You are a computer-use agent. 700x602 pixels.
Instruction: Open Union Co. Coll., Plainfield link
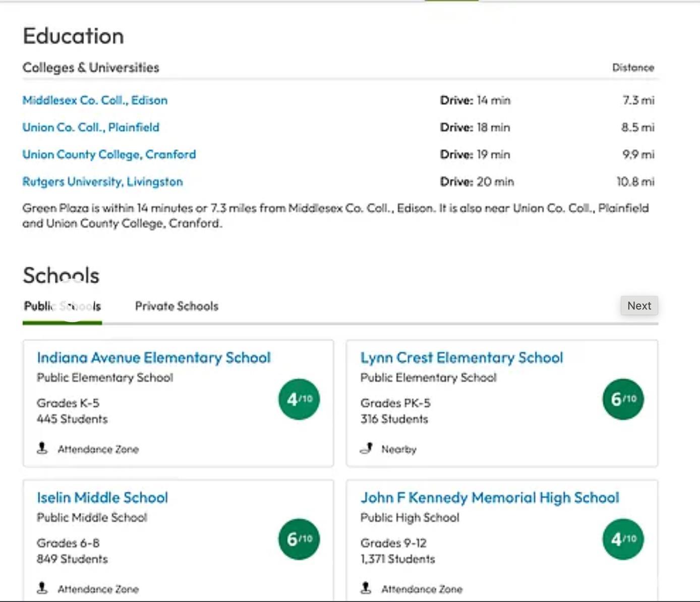click(x=91, y=128)
